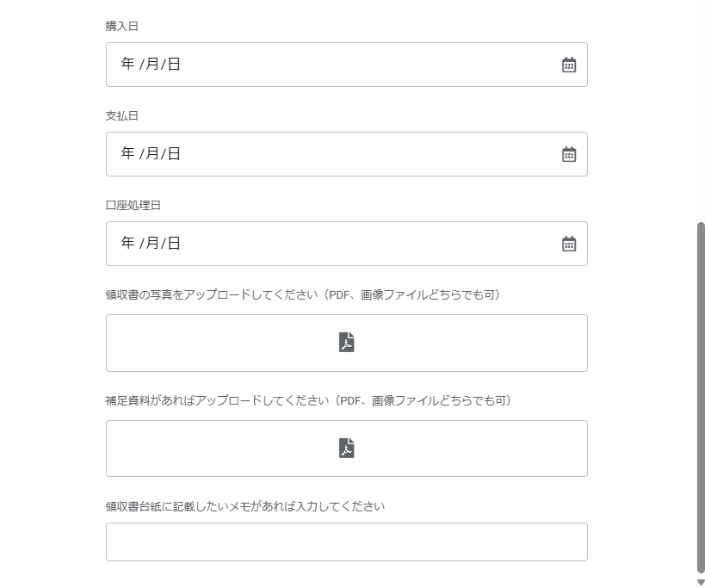Click the scrollbar down arrow
This screenshot has height=588, width=705.
coord(701,583)
